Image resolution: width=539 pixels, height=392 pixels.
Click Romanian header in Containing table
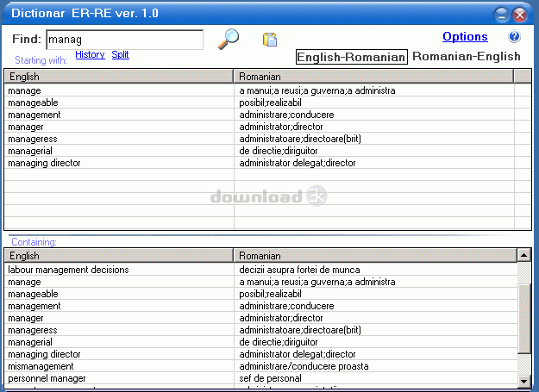click(x=375, y=255)
